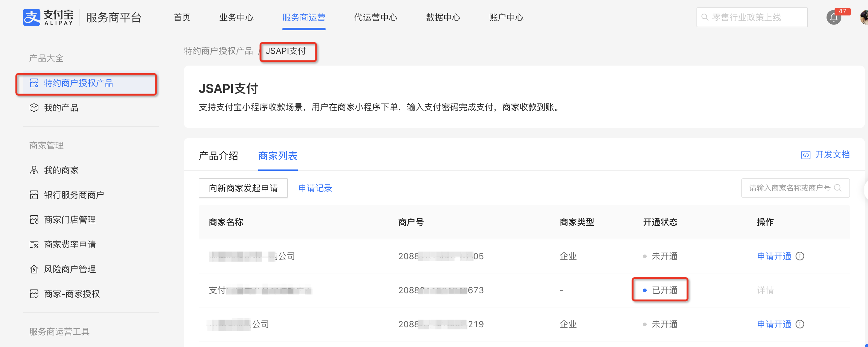
Task: Switch to the 产品介绍 tab
Action: point(218,156)
